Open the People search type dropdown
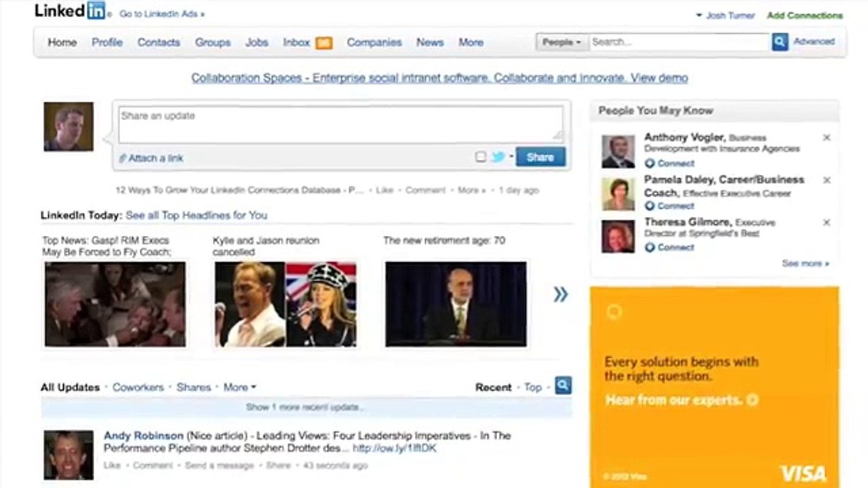Image resolution: width=868 pixels, height=488 pixels. [561, 42]
